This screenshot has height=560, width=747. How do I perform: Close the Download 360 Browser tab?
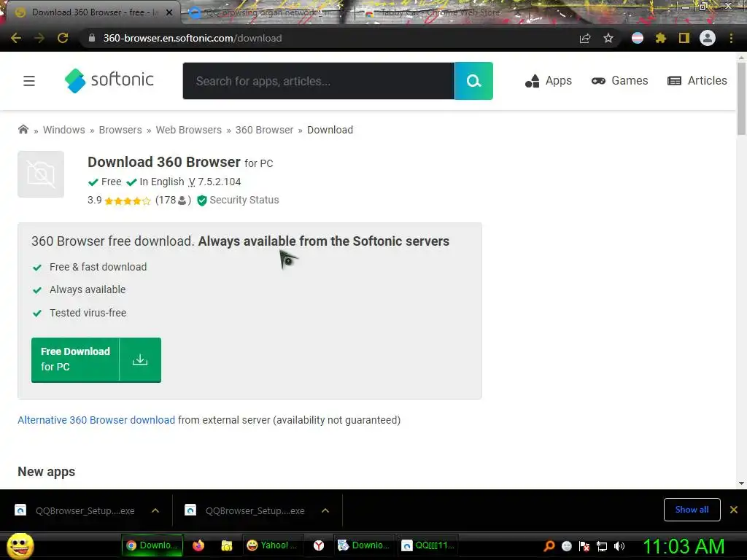click(x=169, y=12)
